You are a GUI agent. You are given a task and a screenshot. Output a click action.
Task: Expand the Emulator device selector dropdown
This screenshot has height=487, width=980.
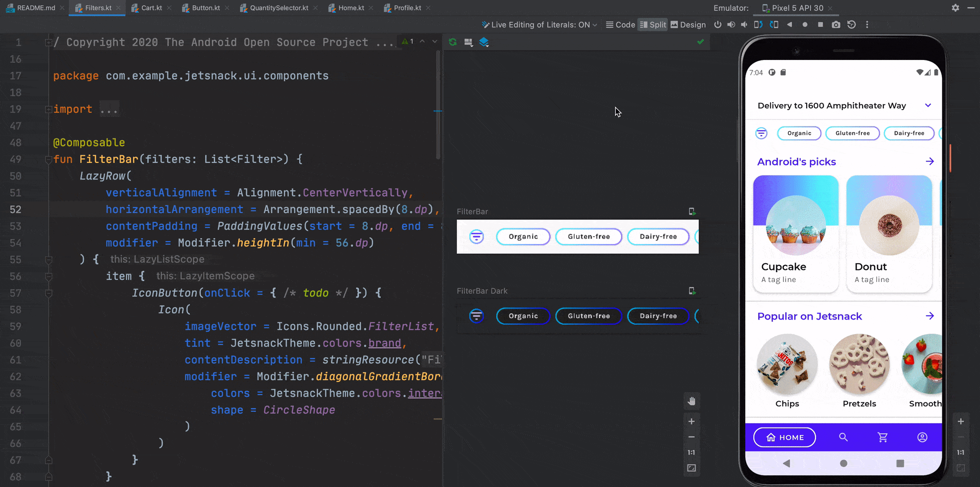pos(794,8)
